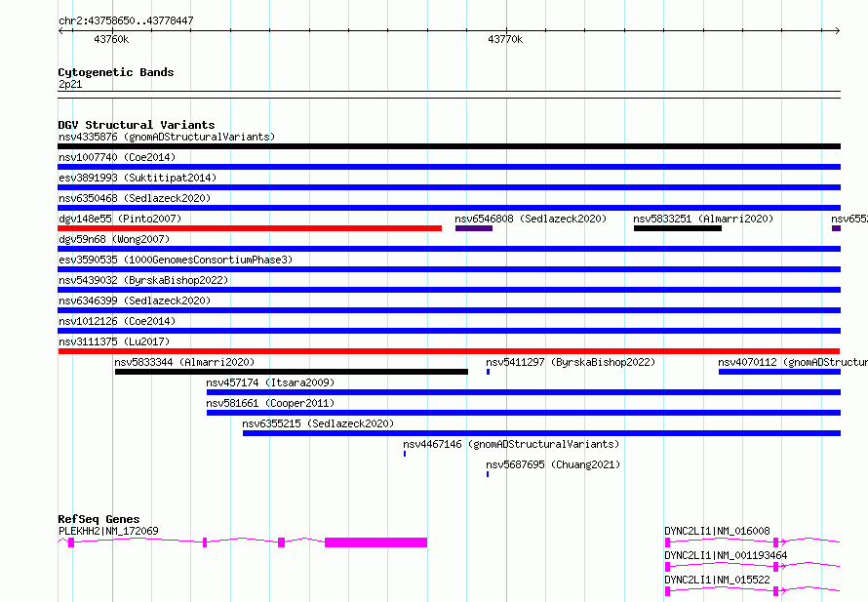868x602 pixels.
Task: Open nsv6355215 (Sedlazeck2020) label
Action: click(x=318, y=423)
